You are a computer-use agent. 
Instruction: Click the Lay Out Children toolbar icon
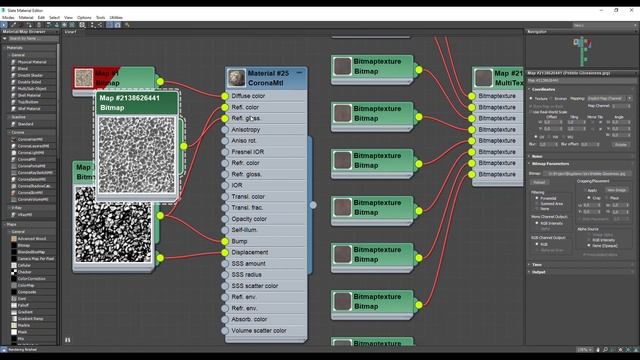click(100, 25)
